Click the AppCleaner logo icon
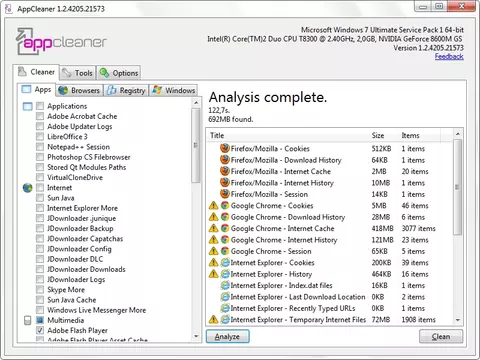The height and width of the screenshot is (360, 480). tap(24, 41)
